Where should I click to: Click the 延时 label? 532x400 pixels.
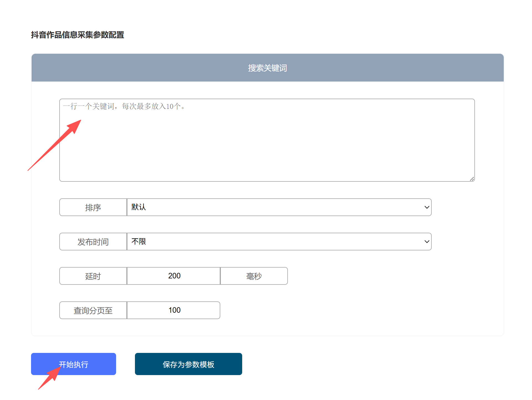(93, 276)
